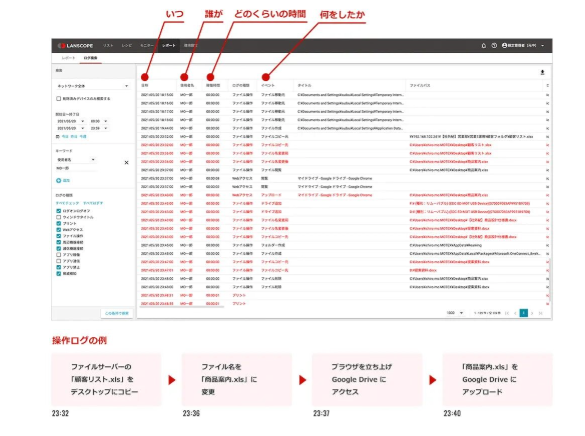
Task: Open the rightmost top navigation item
Action: tap(191, 46)
